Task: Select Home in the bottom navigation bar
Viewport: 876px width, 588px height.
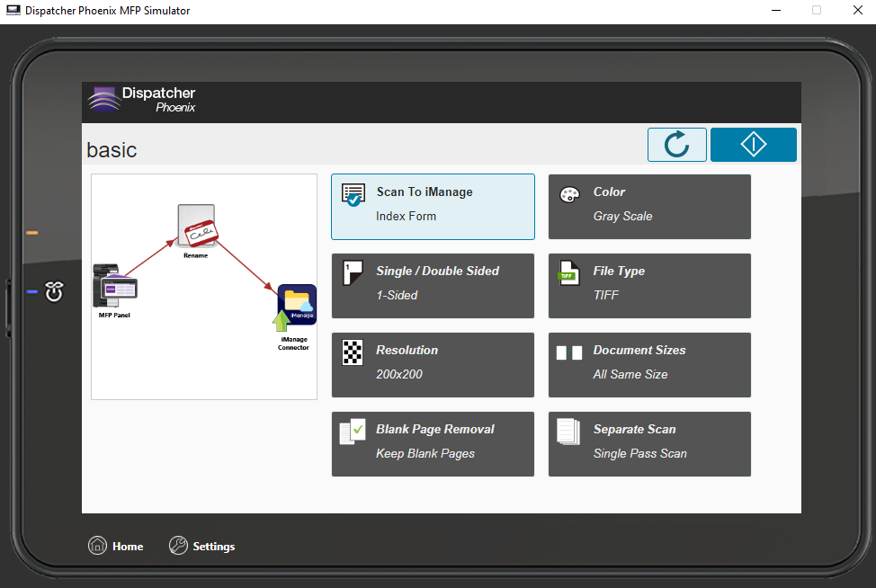Action: point(115,546)
